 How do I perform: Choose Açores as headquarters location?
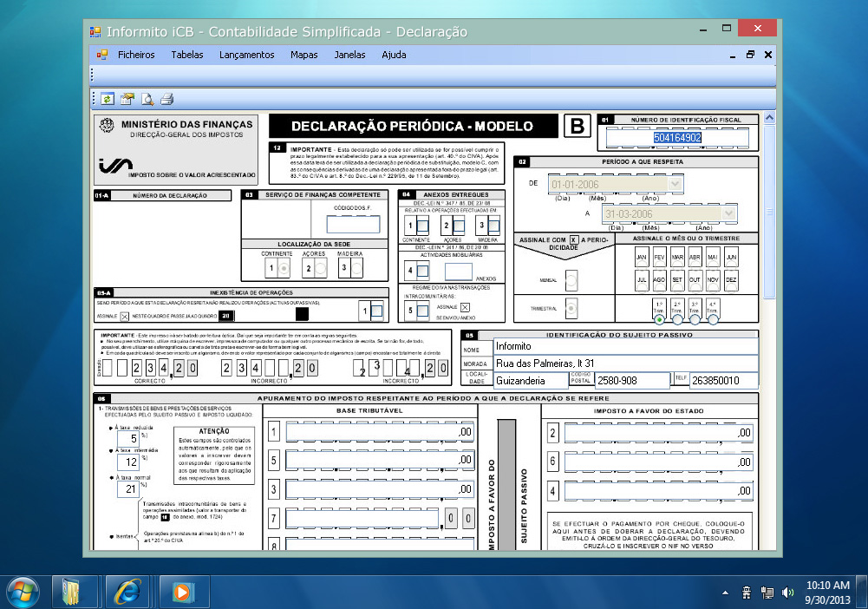pyautogui.click(x=320, y=269)
